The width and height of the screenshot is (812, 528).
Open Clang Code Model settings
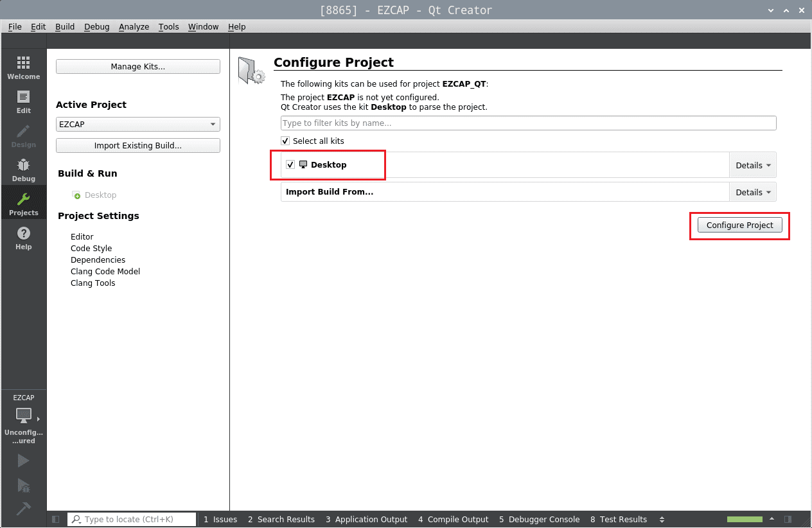(x=105, y=272)
